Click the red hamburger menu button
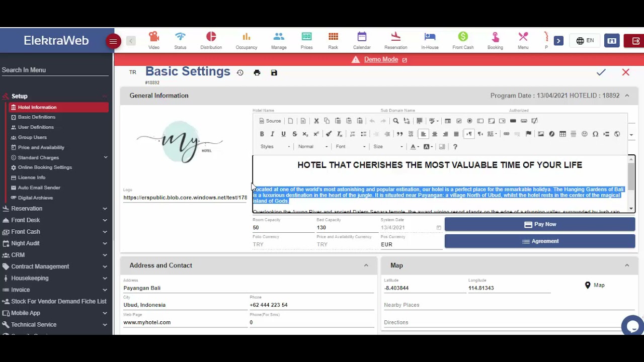 pos(113,41)
